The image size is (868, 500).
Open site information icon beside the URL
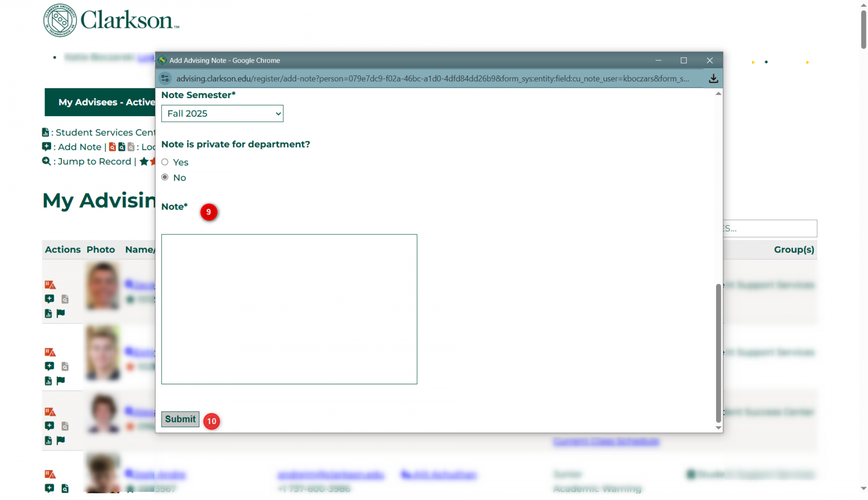(x=165, y=79)
